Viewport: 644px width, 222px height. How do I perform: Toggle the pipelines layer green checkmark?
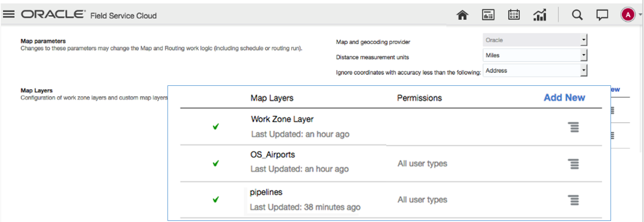(216, 199)
